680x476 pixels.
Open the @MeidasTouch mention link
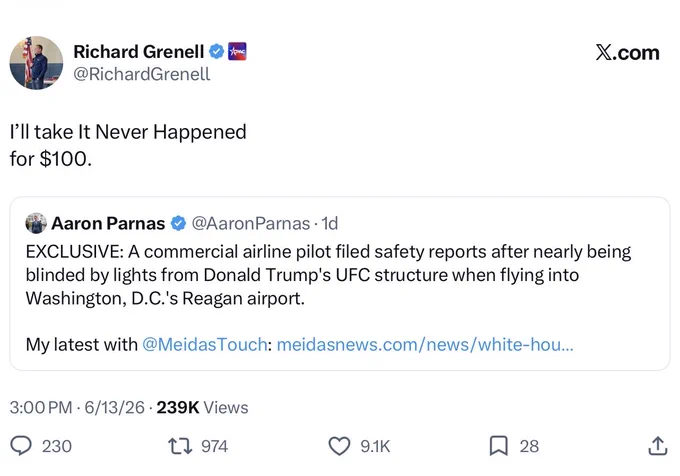tap(205, 345)
